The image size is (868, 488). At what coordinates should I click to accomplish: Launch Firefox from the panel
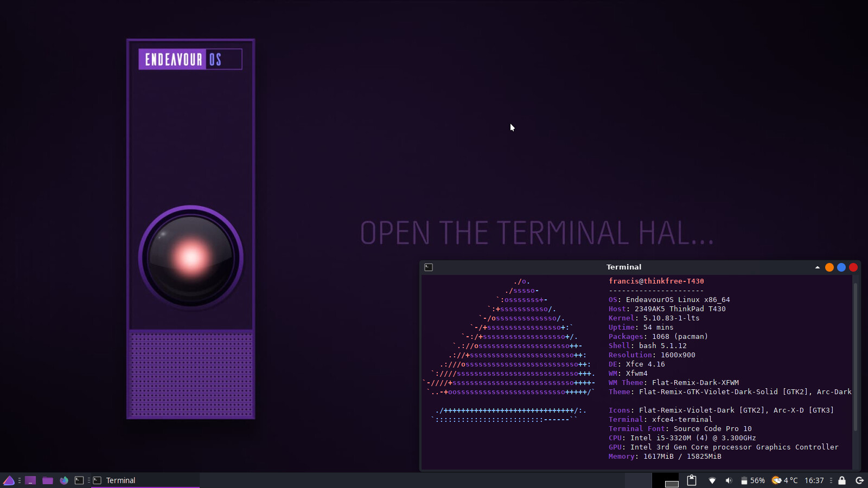pyautogui.click(x=64, y=480)
